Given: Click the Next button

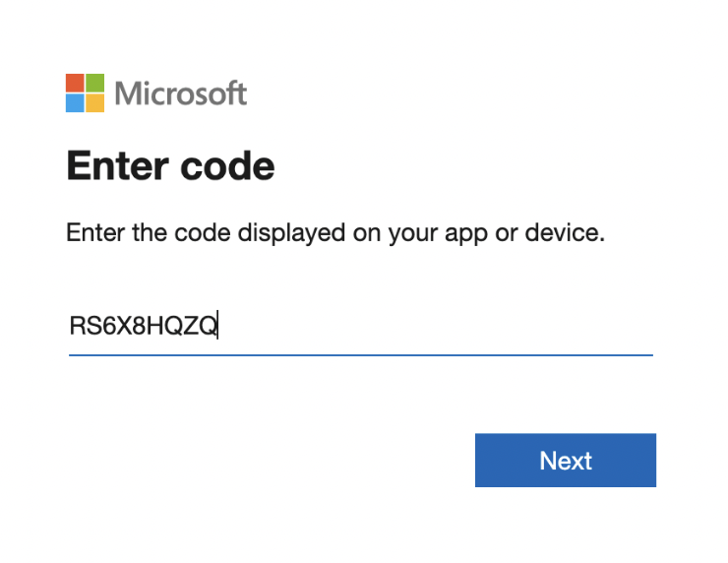Looking at the screenshot, I should (x=565, y=460).
